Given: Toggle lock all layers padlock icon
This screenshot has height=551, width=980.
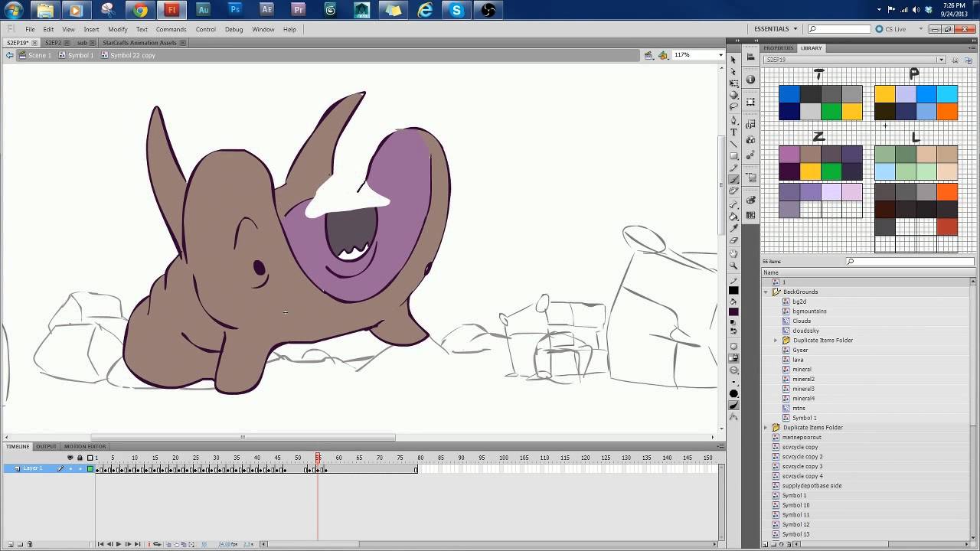Looking at the screenshot, I should click(80, 458).
